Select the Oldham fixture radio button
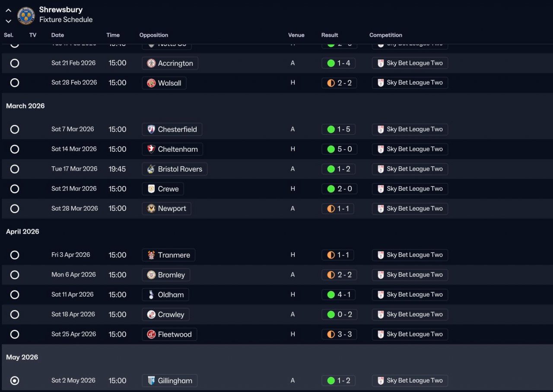The width and height of the screenshot is (553, 392). pos(15,295)
